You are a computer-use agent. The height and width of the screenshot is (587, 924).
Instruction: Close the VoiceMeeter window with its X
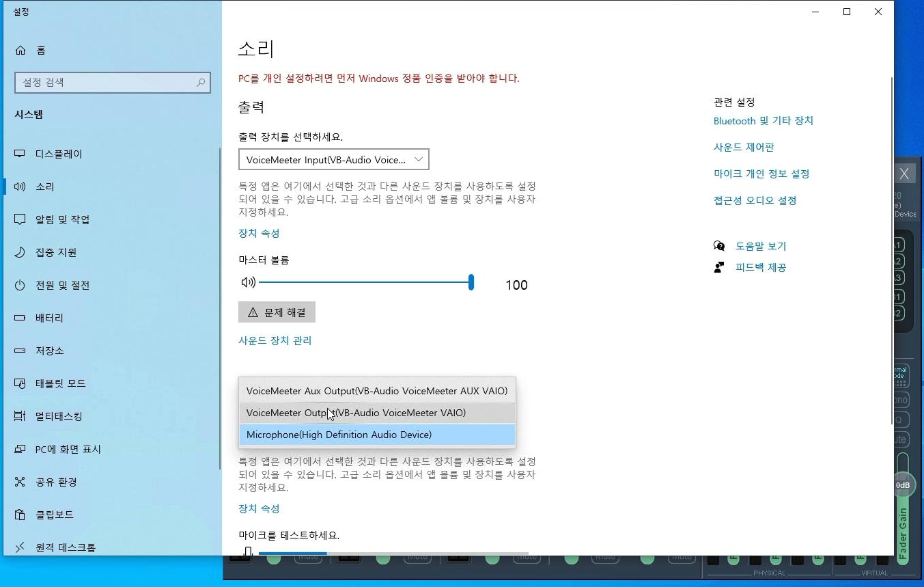(904, 174)
